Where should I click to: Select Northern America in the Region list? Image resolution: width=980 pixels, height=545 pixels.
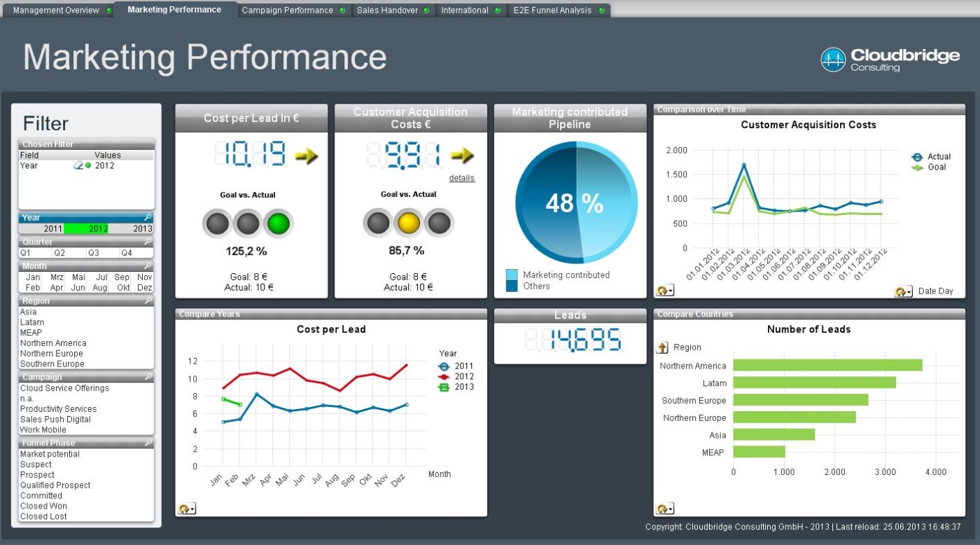click(x=53, y=343)
